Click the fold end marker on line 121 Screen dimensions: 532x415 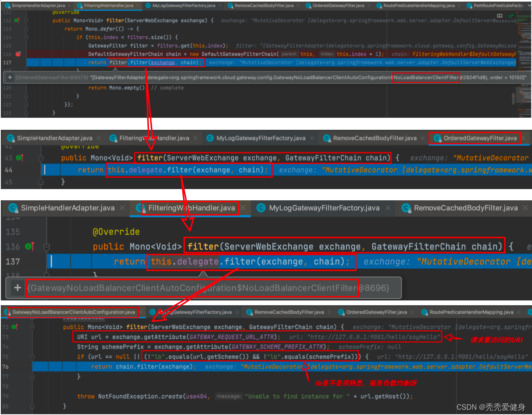point(26,96)
